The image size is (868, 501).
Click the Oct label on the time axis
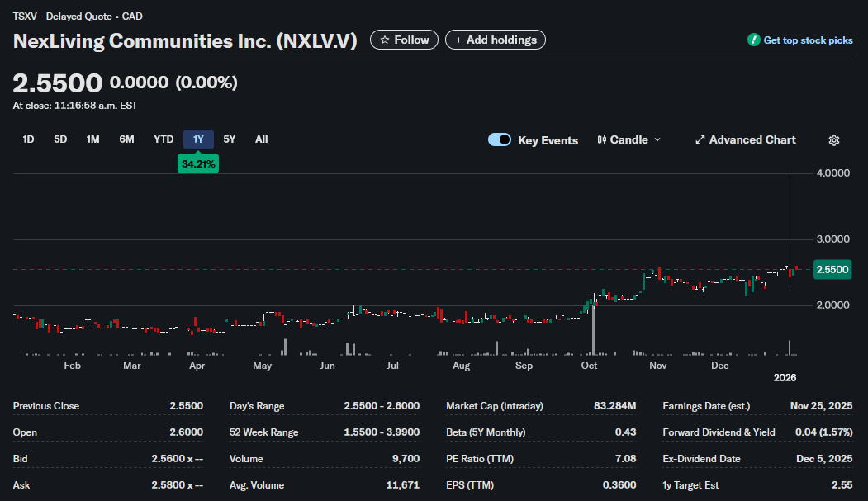pos(589,366)
